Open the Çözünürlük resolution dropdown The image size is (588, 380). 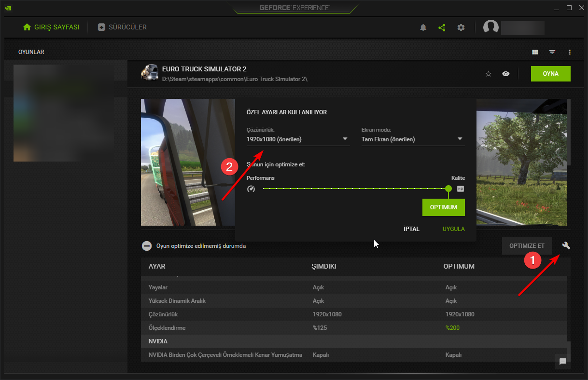click(x=298, y=139)
